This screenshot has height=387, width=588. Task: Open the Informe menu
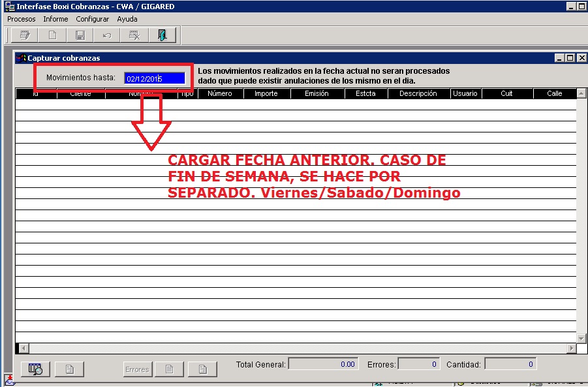click(x=55, y=19)
